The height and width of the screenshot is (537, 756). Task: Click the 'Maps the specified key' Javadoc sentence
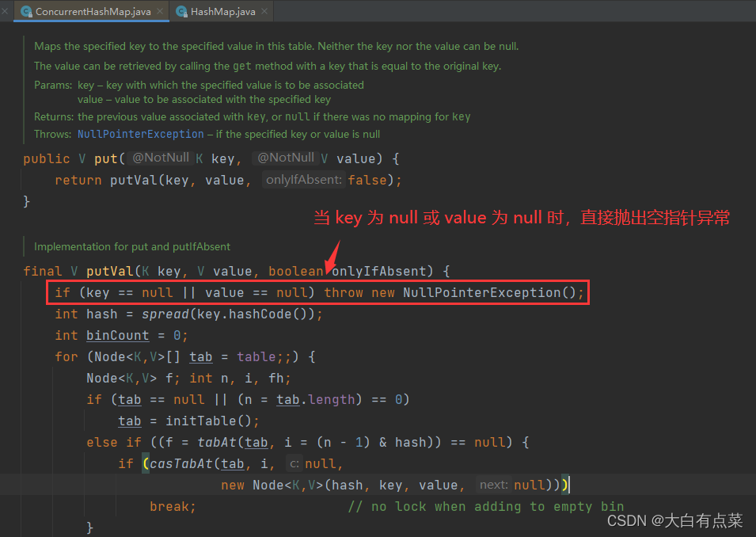(x=276, y=46)
